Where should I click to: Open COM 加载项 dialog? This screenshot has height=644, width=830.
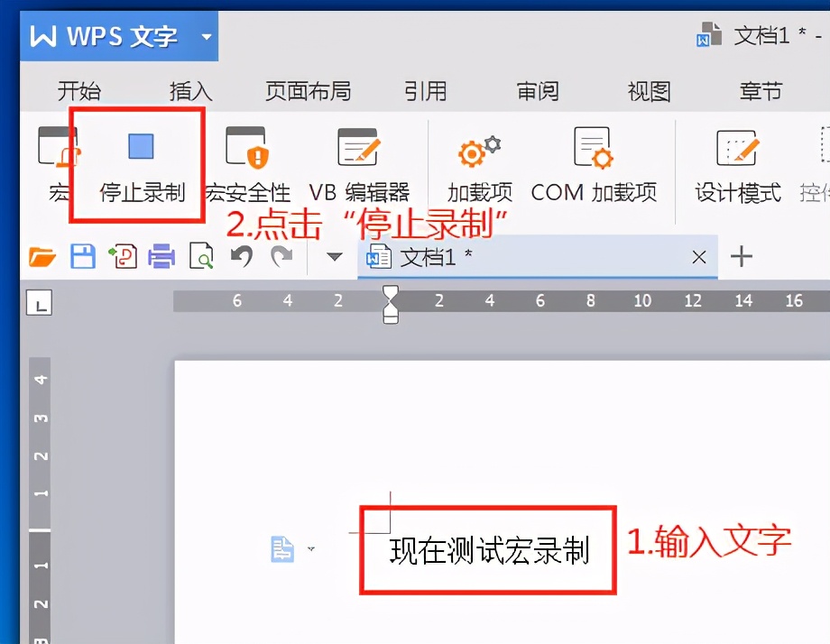click(x=594, y=166)
